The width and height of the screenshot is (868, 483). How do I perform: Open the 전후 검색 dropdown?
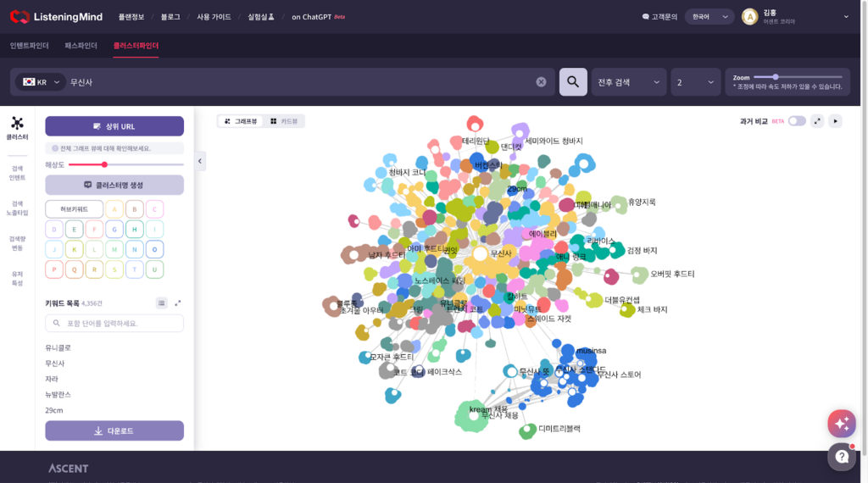click(x=629, y=82)
